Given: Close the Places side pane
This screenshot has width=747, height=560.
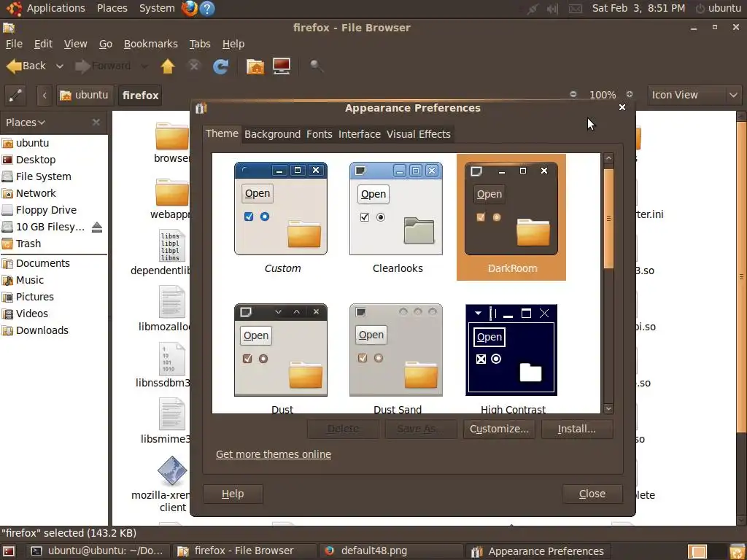Looking at the screenshot, I should [96, 122].
